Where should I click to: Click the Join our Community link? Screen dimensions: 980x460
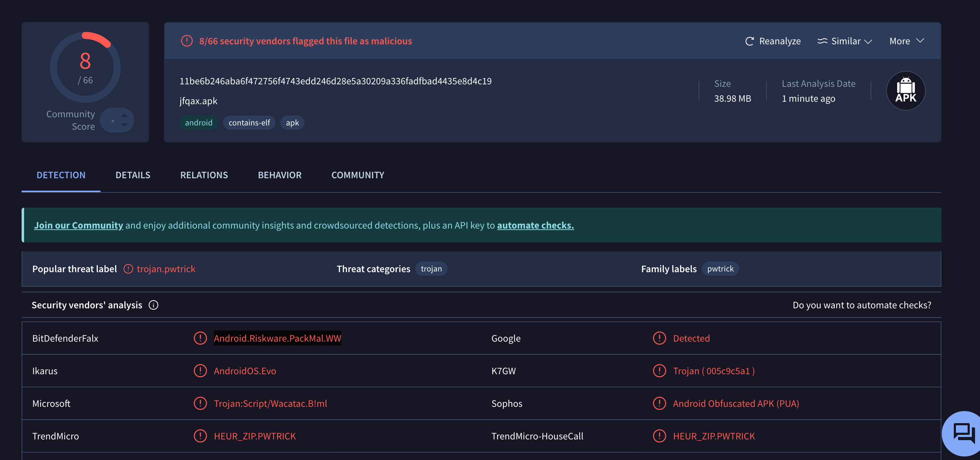click(78, 225)
